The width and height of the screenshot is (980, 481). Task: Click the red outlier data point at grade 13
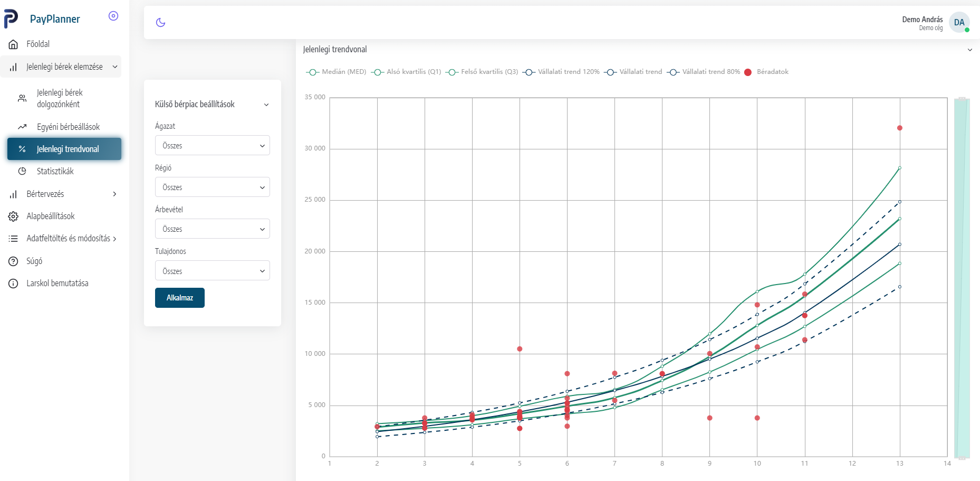[900, 128]
